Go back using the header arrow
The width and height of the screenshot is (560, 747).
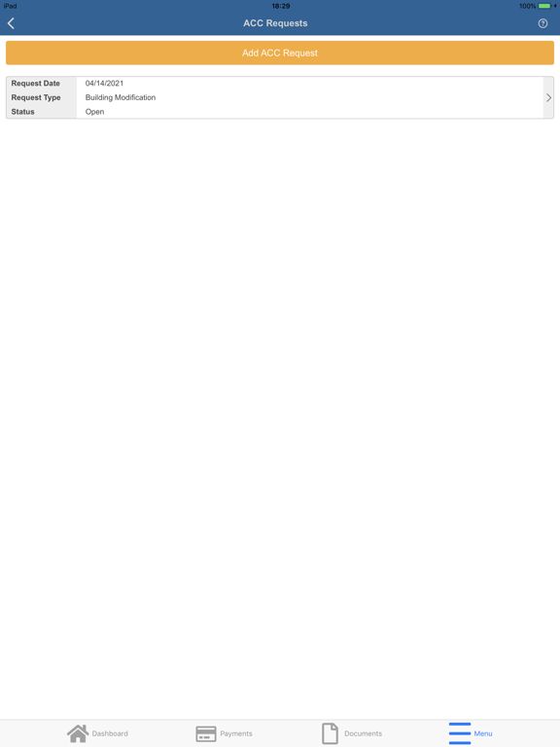(x=11, y=23)
